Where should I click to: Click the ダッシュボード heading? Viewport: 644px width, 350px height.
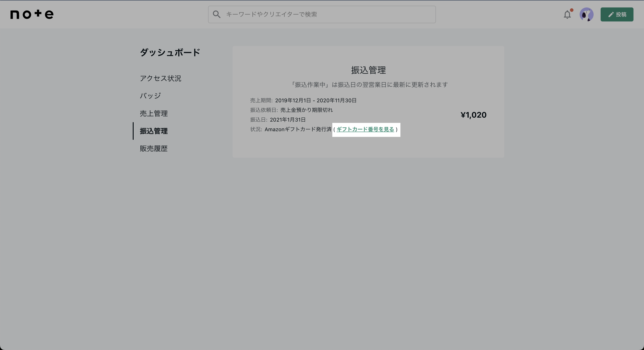click(x=170, y=53)
